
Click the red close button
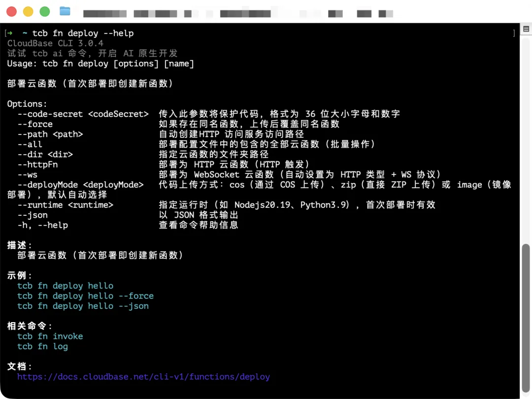(x=11, y=11)
